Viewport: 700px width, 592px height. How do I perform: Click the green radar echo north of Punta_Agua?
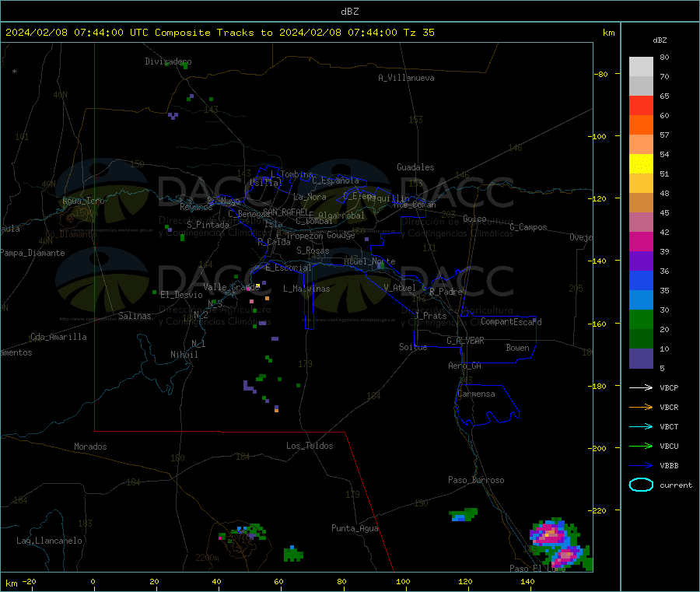(464, 515)
